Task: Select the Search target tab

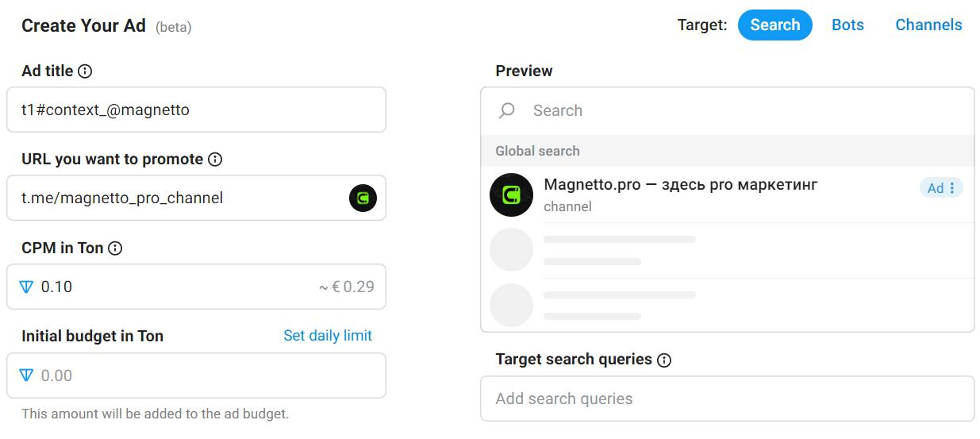Action: (774, 25)
